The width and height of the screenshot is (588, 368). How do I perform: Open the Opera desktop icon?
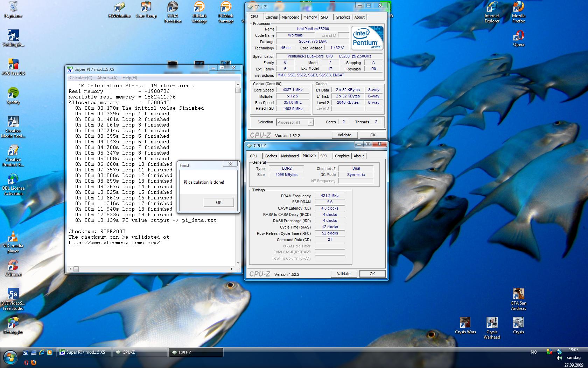(x=518, y=38)
